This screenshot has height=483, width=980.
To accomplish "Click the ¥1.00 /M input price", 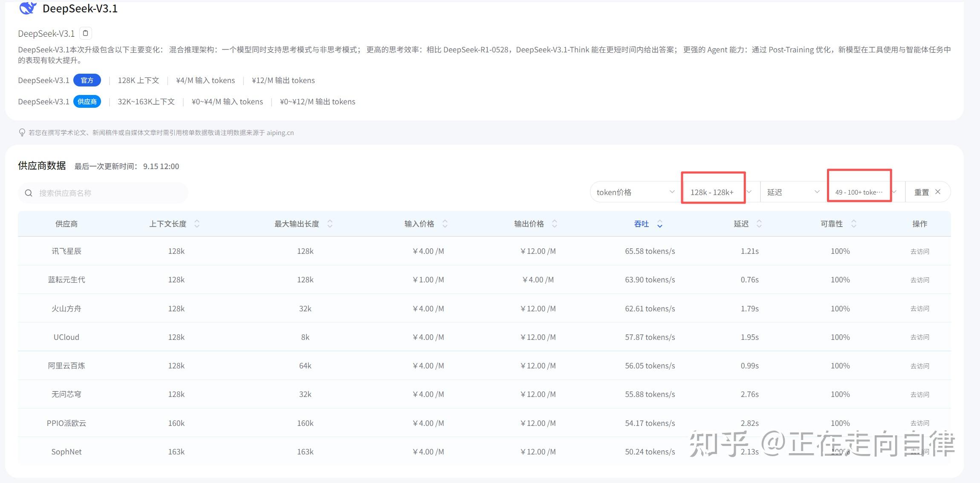I will [428, 279].
